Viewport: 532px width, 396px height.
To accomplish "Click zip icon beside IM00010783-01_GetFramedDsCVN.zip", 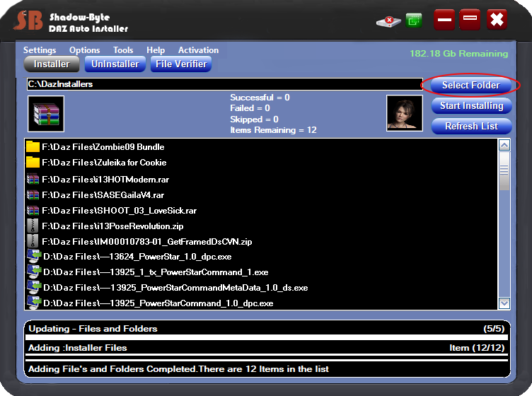I will point(33,241).
